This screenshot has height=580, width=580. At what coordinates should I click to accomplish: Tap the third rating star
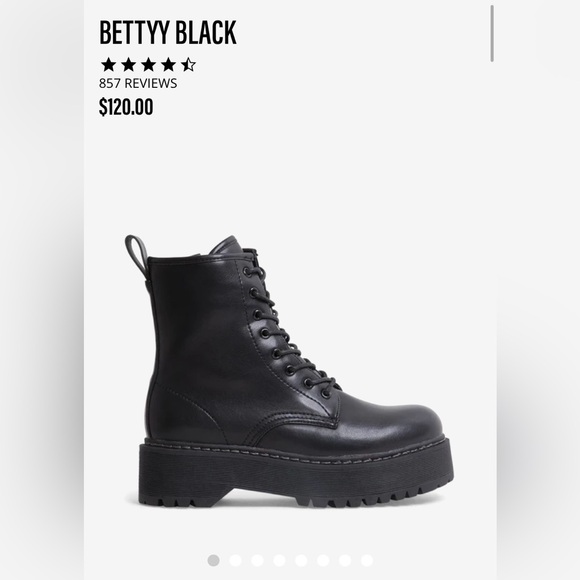tap(148, 64)
